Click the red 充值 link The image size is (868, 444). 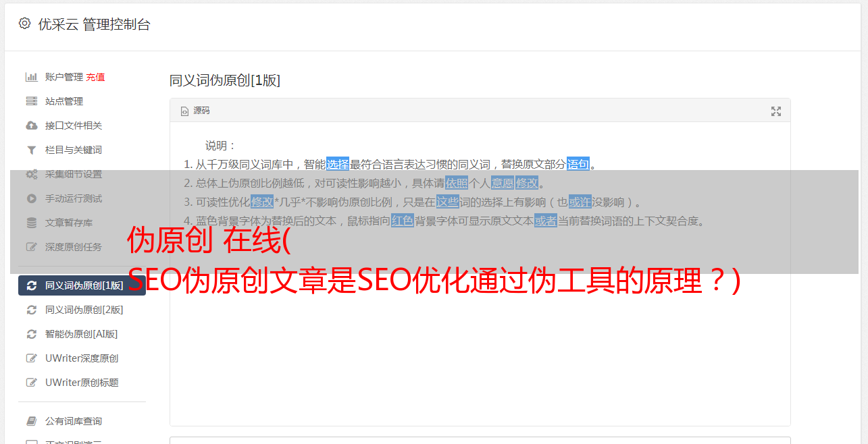pos(95,77)
